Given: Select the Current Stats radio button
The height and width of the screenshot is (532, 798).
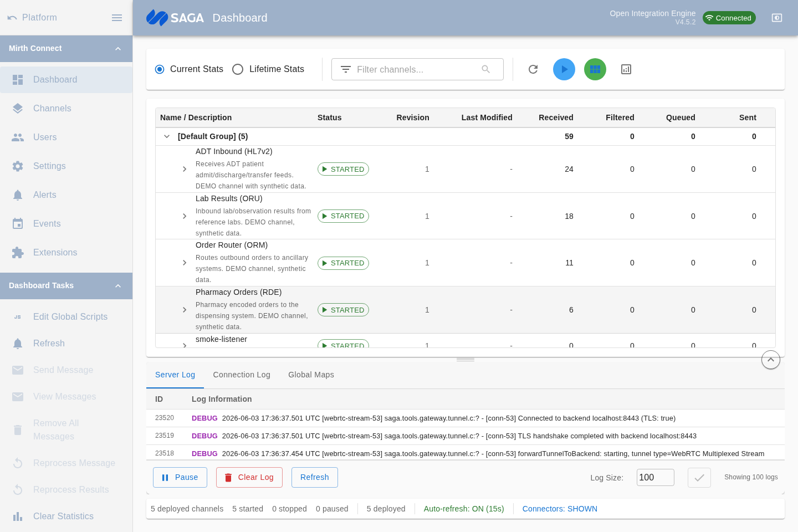Looking at the screenshot, I should pyautogui.click(x=160, y=69).
